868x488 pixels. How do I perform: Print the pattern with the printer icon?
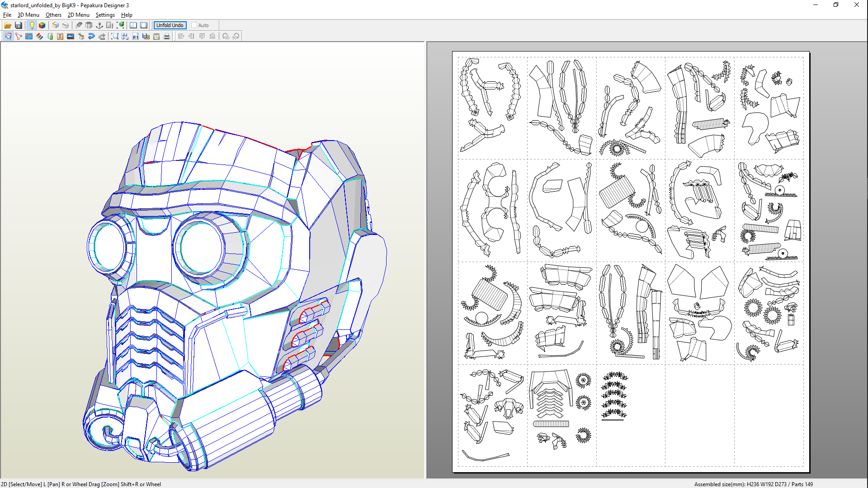(x=167, y=36)
